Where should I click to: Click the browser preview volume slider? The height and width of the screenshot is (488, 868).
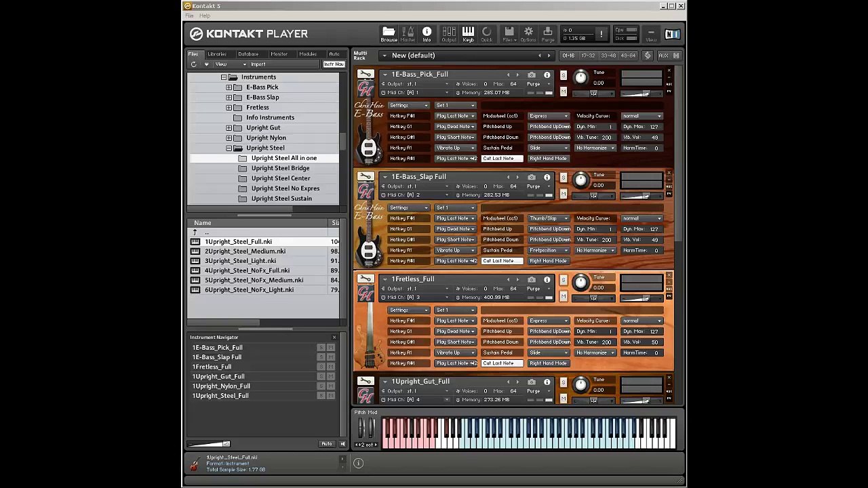(x=210, y=444)
